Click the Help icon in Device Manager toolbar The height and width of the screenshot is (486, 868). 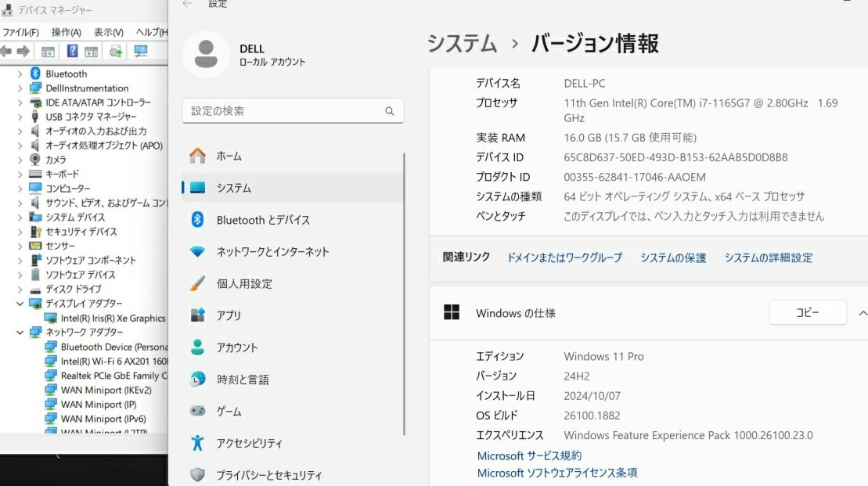[x=72, y=52]
